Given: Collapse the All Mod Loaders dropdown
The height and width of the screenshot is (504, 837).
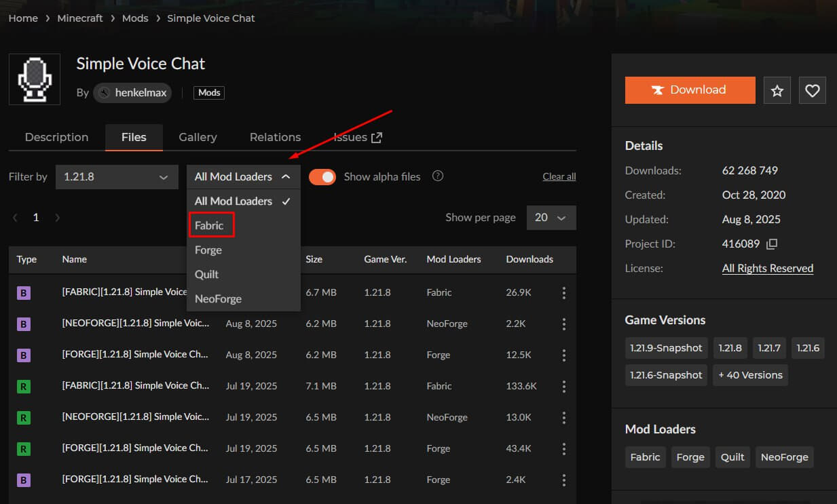Looking at the screenshot, I should click(x=242, y=176).
